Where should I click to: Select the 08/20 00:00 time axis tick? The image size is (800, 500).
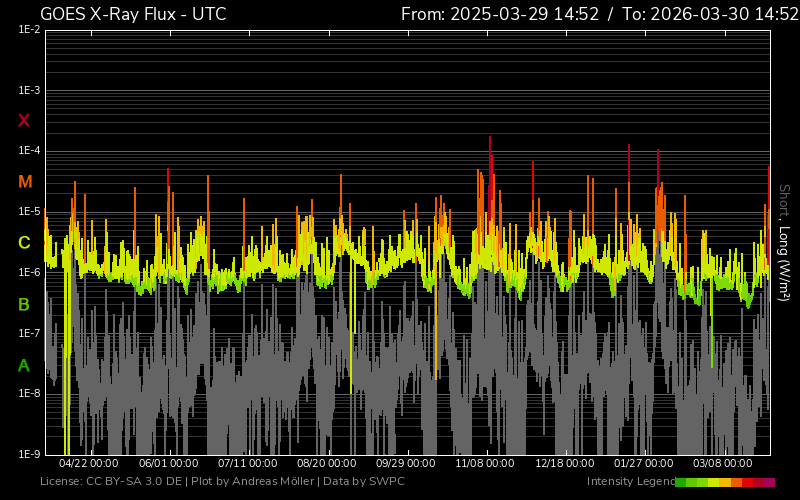click(x=327, y=464)
